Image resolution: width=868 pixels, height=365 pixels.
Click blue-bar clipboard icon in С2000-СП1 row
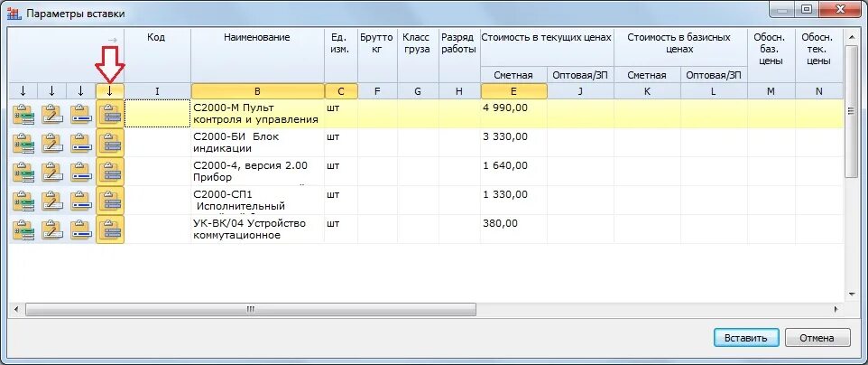(81, 201)
